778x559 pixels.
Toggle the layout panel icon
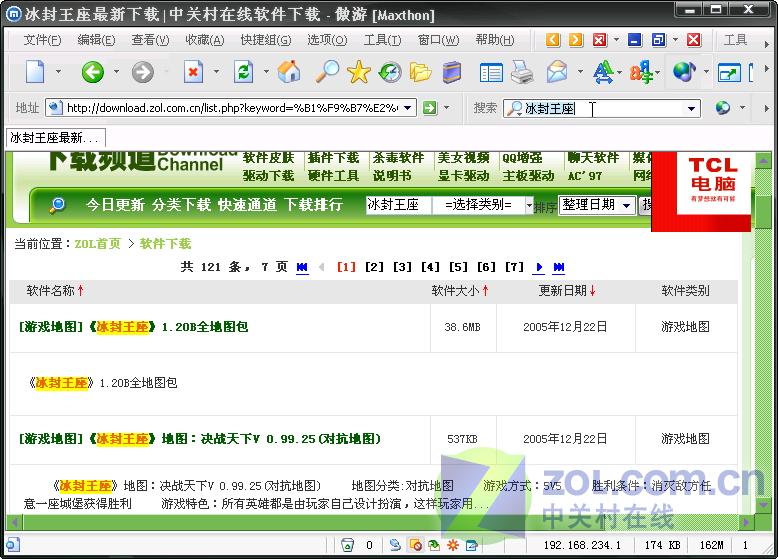491,73
